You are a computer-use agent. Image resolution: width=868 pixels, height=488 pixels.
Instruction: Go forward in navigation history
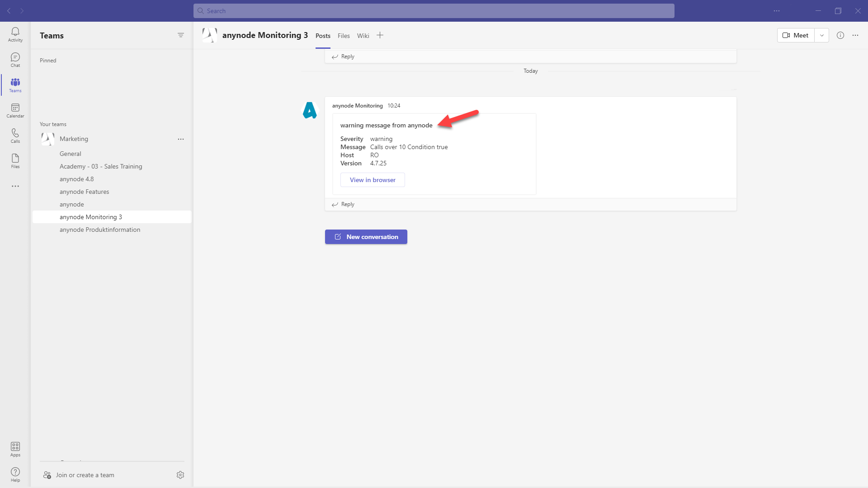(x=22, y=11)
